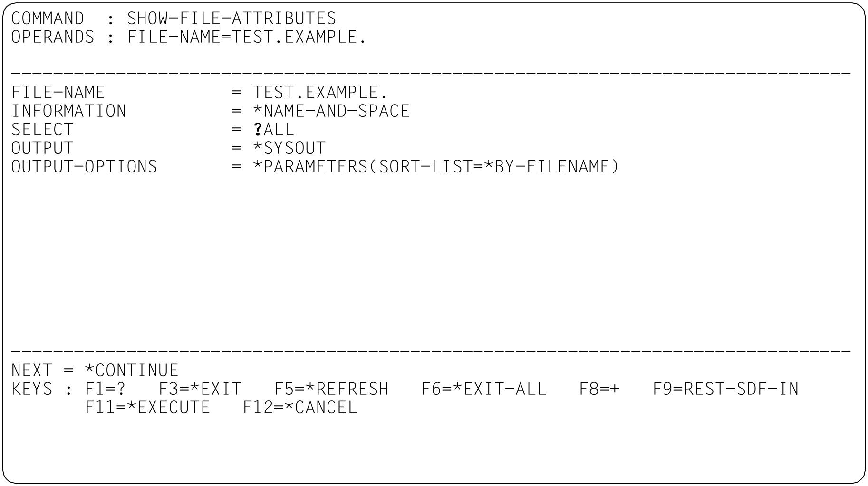Image resolution: width=868 pixels, height=486 pixels.
Task: Click the OUTPUT field *SYSOUT
Action: [289, 148]
